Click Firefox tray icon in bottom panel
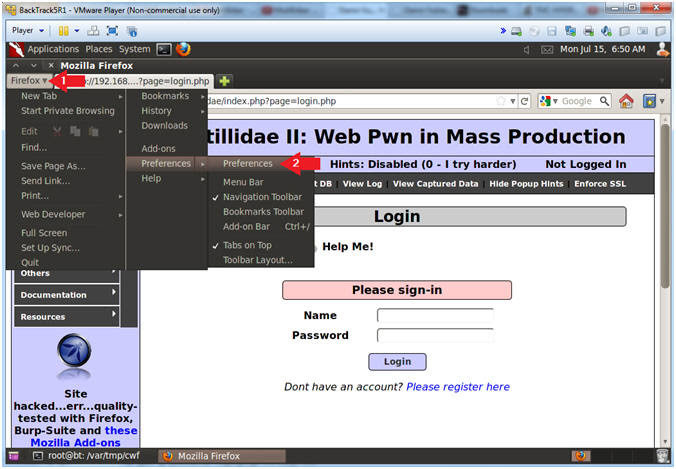Viewport: 676px width, 469px height. (x=581, y=456)
